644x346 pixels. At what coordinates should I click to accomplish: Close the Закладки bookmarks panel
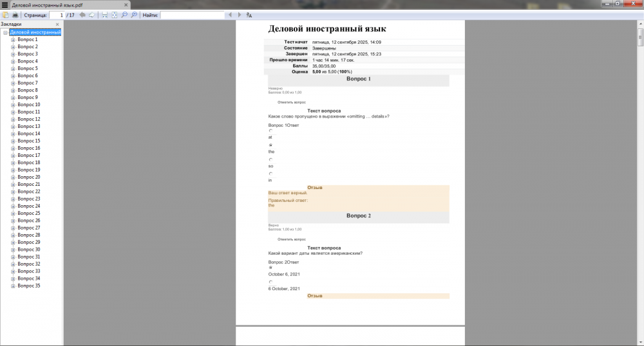(57, 24)
